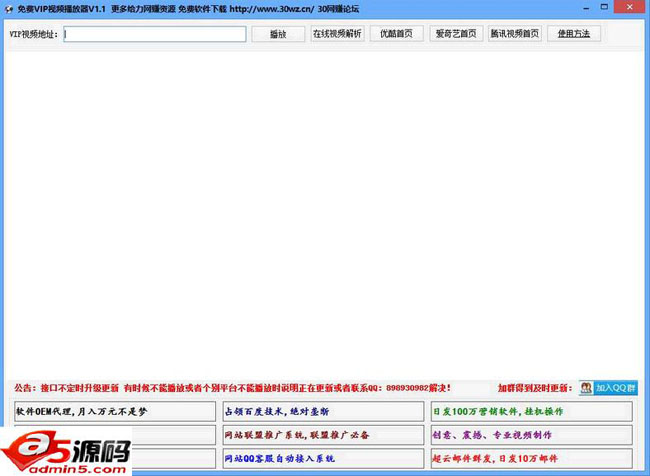This screenshot has width=650, height=476.
Task: Open the 网站联盟推广系统 link
Action: tap(323, 435)
